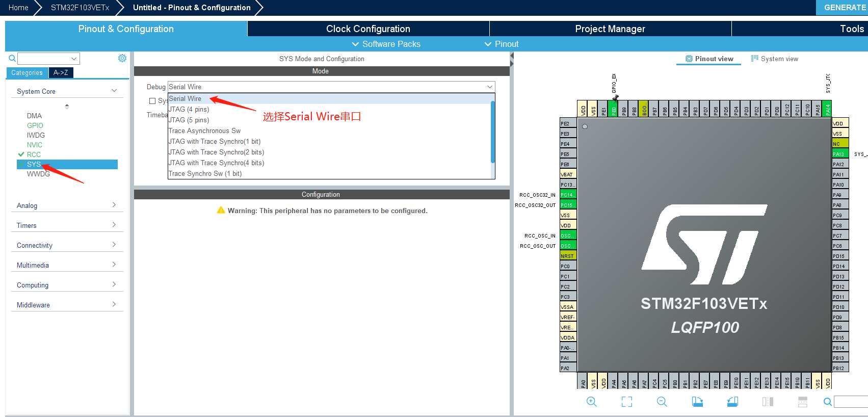
Task: Select the green PC15 pin
Action: point(568,205)
